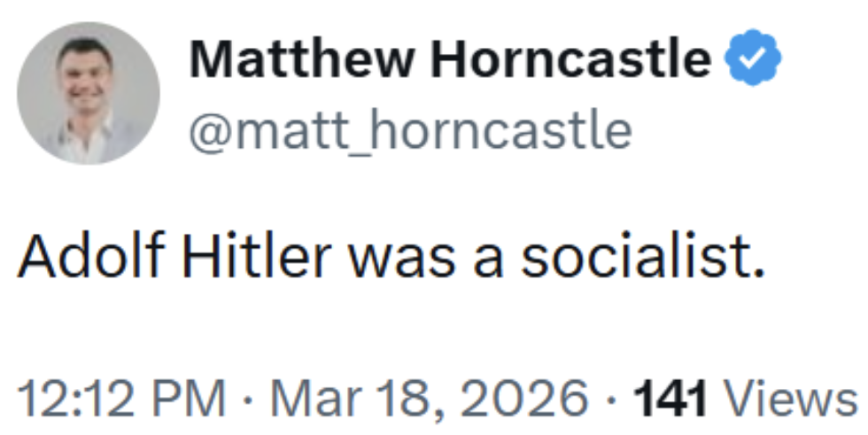
Task: Click the tweet text about Adolf Hitler
Action: pyautogui.click(x=391, y=260)
